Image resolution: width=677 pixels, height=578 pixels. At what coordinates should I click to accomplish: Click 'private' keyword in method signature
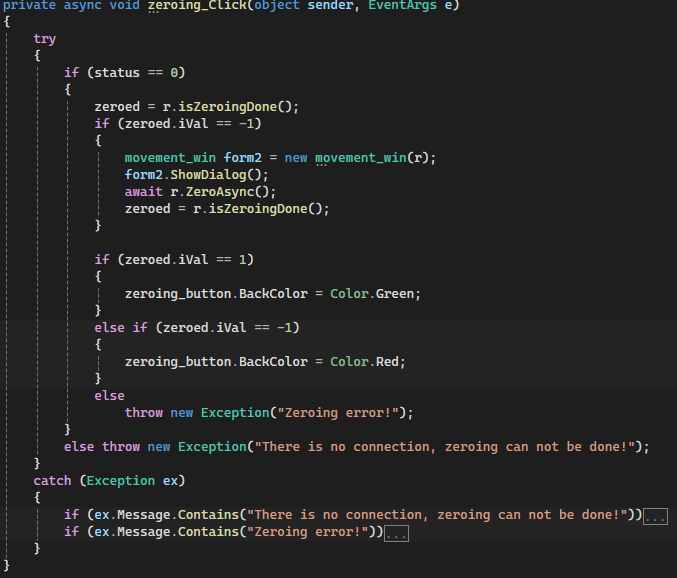[x=29, y=6]
